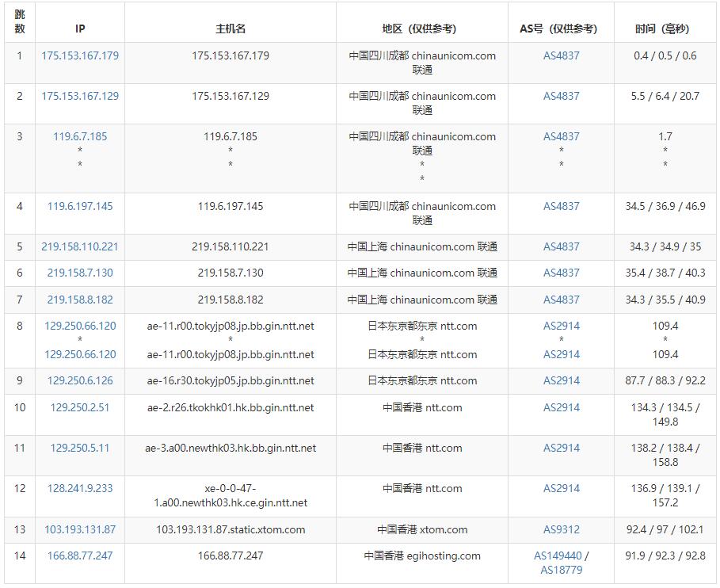Image resolution: width=720 pixels, height=588 pixels.
Task: Open the AS9312 link
Action: coord(561,529)
